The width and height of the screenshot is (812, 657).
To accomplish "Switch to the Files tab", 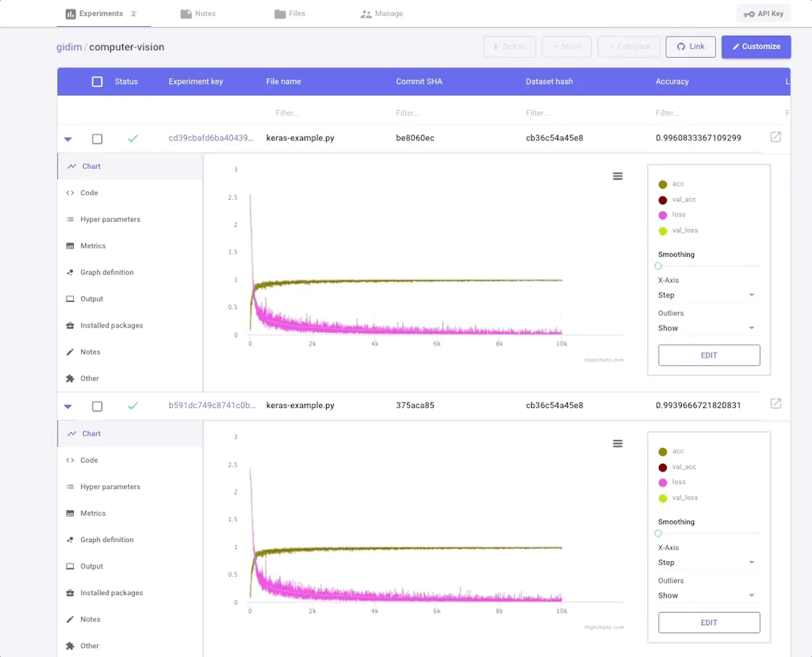I will click(290, 13).
